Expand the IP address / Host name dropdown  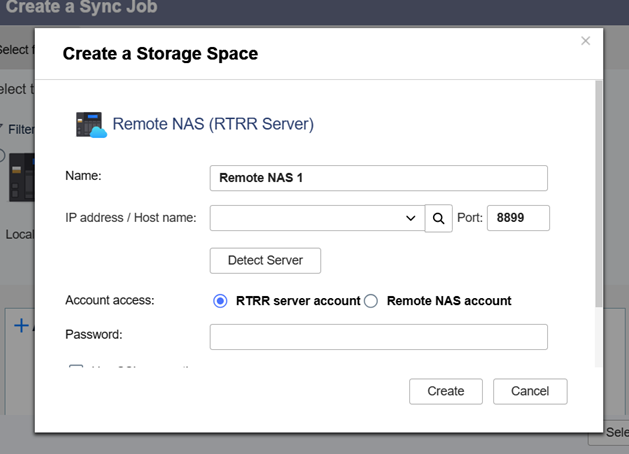[411, 218]
